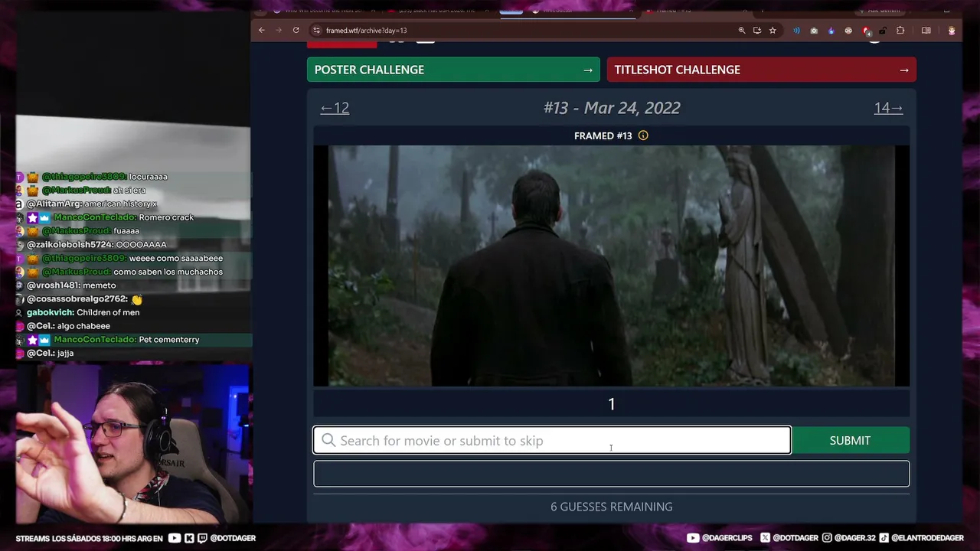Click the open padlock extension icon

(883, 31)
